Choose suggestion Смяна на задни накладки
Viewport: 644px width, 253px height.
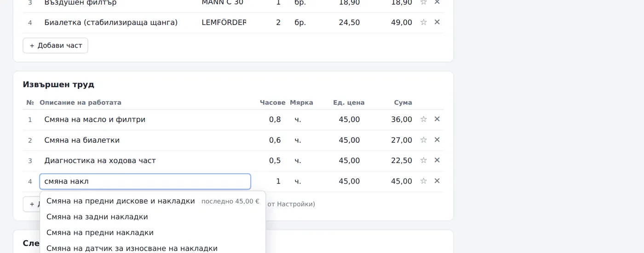click(153, 217)
